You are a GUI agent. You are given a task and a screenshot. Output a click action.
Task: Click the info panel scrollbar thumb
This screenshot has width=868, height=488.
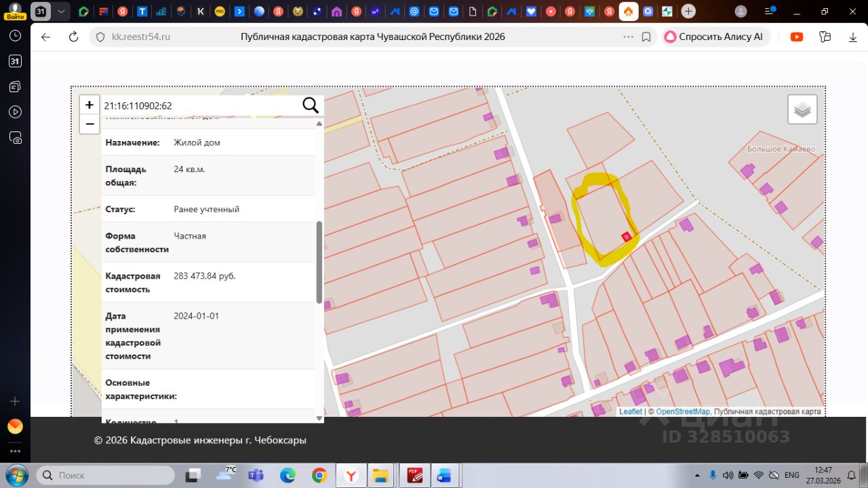pyautogui.click(x=319, y=262)
